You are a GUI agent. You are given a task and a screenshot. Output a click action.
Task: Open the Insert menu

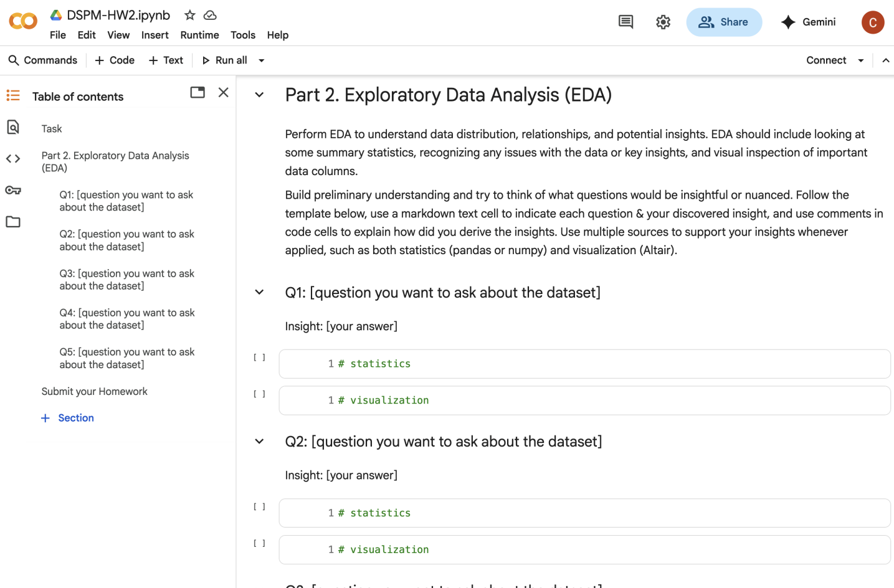coord(155,35)
